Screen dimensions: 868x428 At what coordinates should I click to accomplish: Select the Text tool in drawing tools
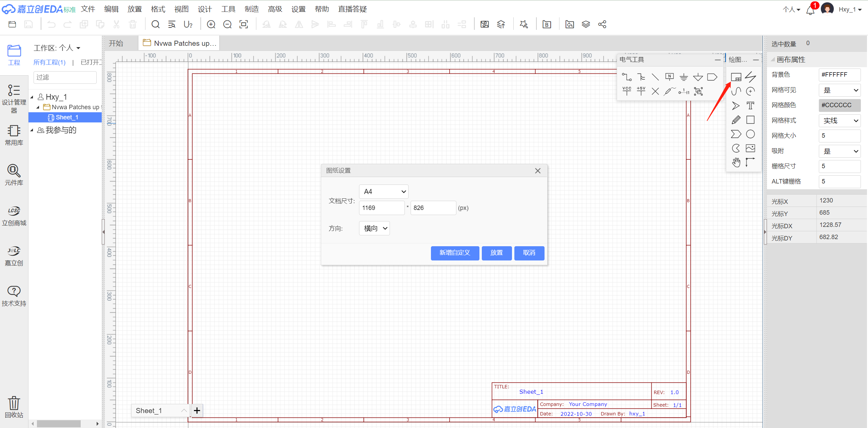tap(750, 106)
